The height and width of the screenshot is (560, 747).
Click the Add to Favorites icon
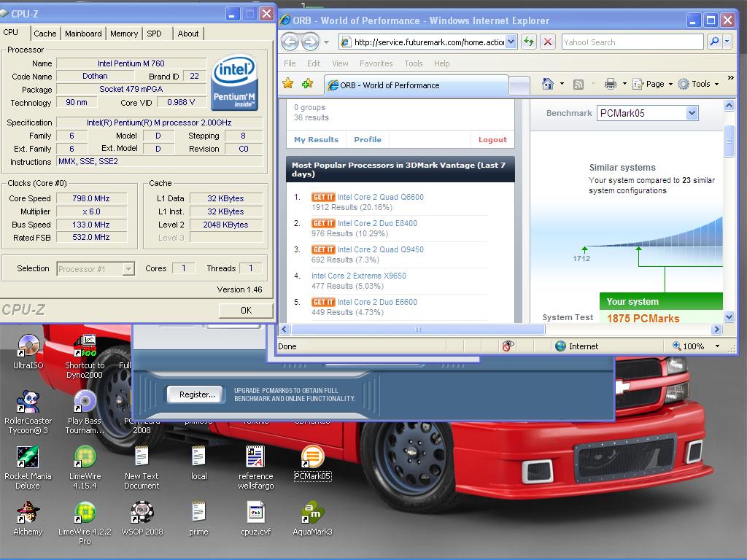pyautogui.click(x=307, y=84)
